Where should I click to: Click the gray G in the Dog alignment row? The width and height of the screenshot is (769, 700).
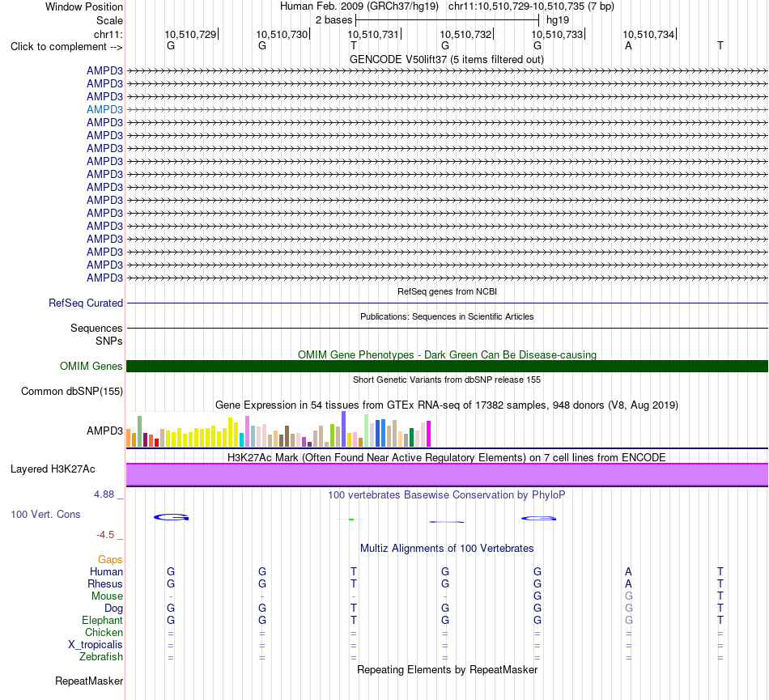click(x=629, y=608)
